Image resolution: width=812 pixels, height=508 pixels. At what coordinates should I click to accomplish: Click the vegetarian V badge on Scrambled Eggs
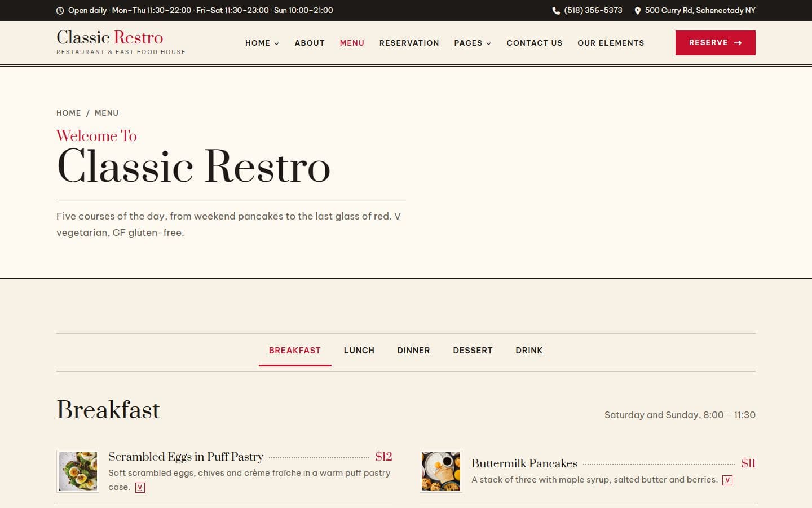(140, 488)
